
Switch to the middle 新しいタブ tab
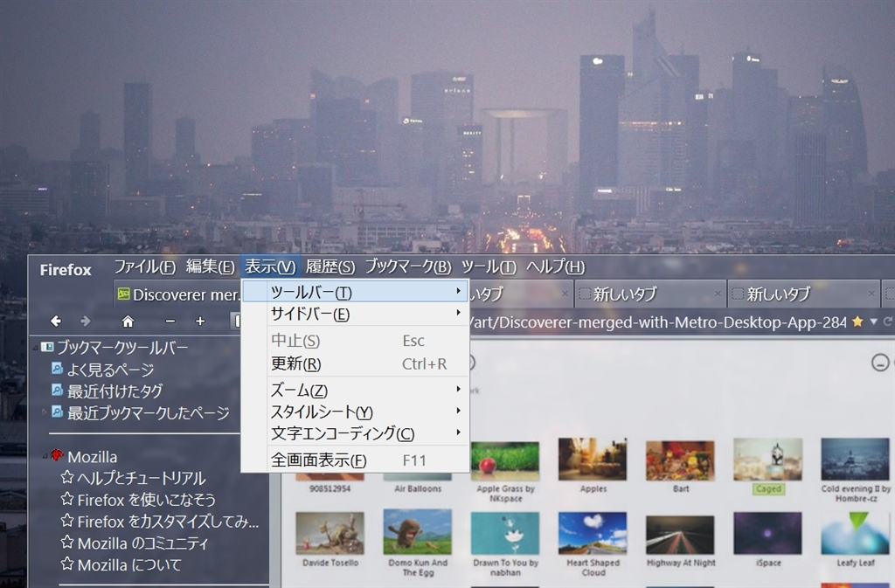[x=650, y=294]
